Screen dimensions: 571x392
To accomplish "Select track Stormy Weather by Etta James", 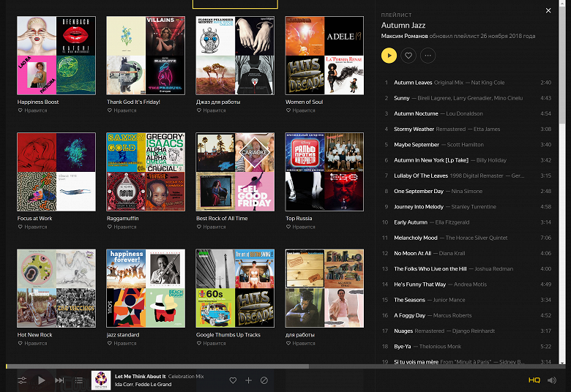I will click(468, 129).
